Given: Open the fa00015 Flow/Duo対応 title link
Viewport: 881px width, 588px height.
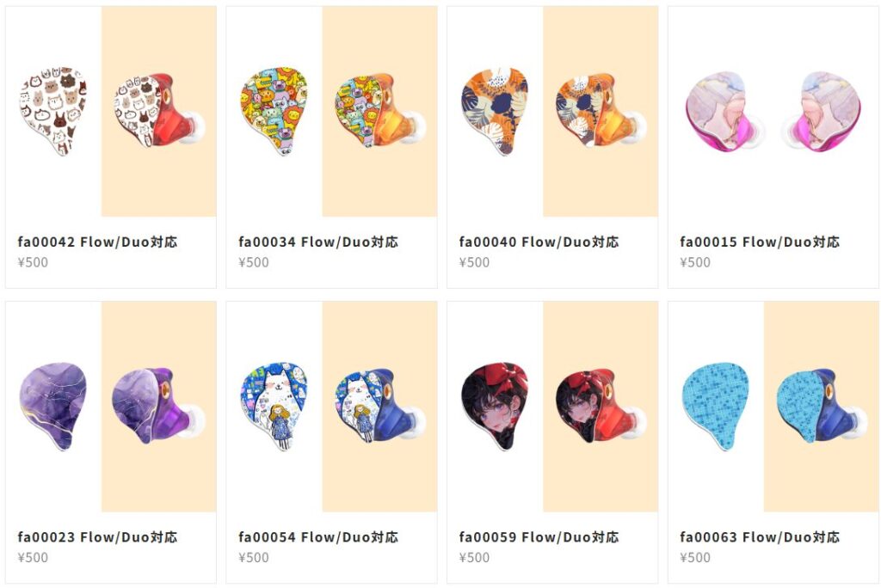Looking at the screenshot, I should point(760,242).
